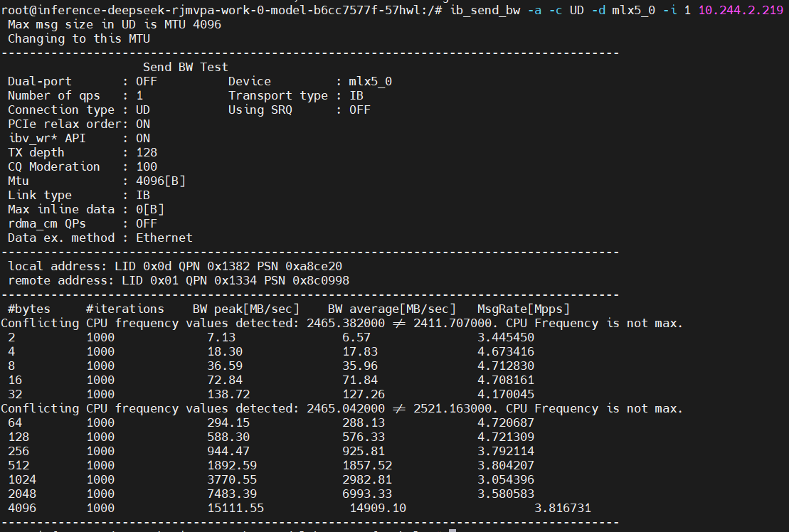
Task: Select the Mtu value "4096[B]"
Action: (161, 181)
